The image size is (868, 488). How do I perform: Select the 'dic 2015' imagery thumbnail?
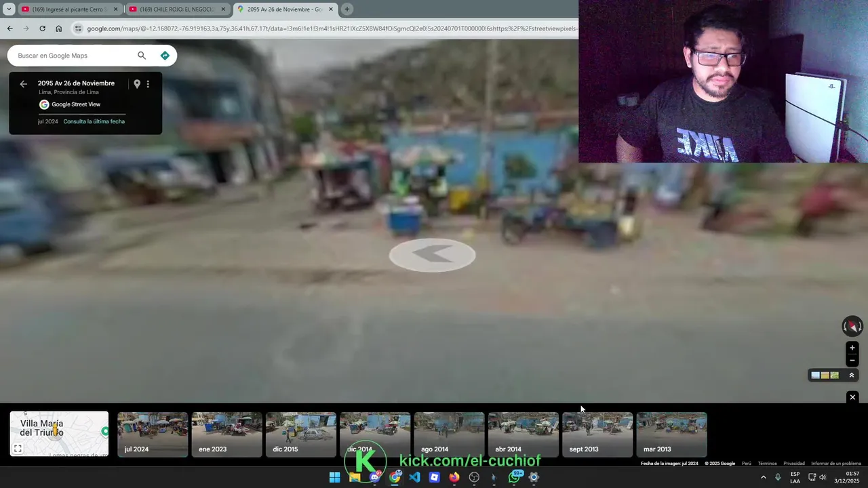tap(300, 434)
